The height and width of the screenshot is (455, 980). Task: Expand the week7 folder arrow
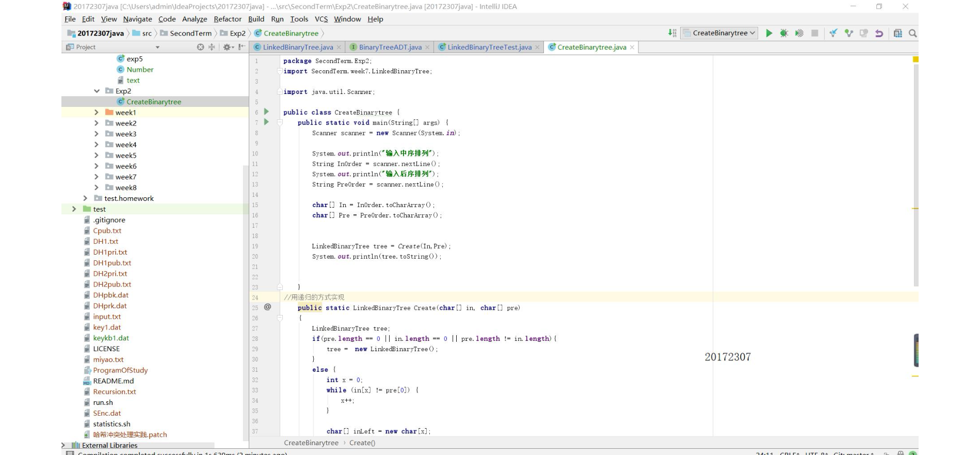click(97, 177)
